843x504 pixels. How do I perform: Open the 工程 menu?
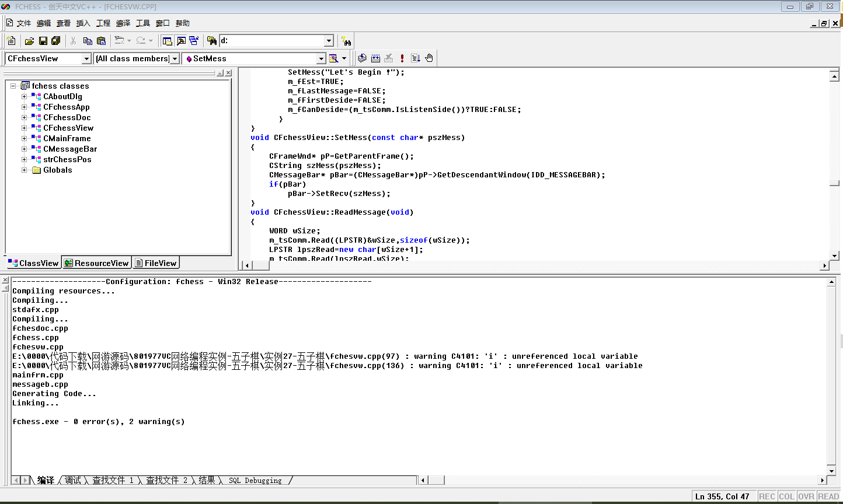[x=103, y=23]
